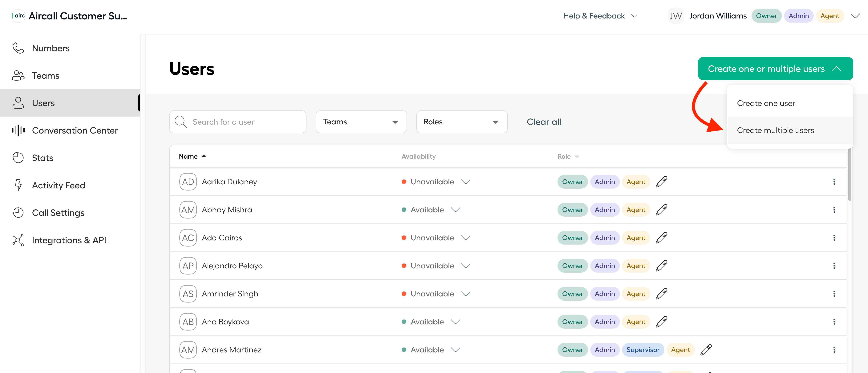Click Create one or multiple users button
This screenshot has height=373, width=868.
(x=775, y=69)
